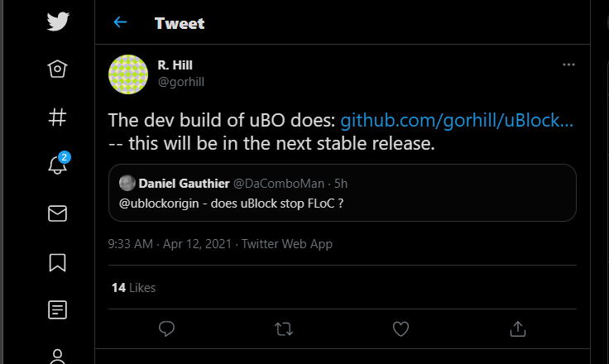
Task: Open the Explore hashtag icon
Action: pyautogui.click(x=57, y=117)
